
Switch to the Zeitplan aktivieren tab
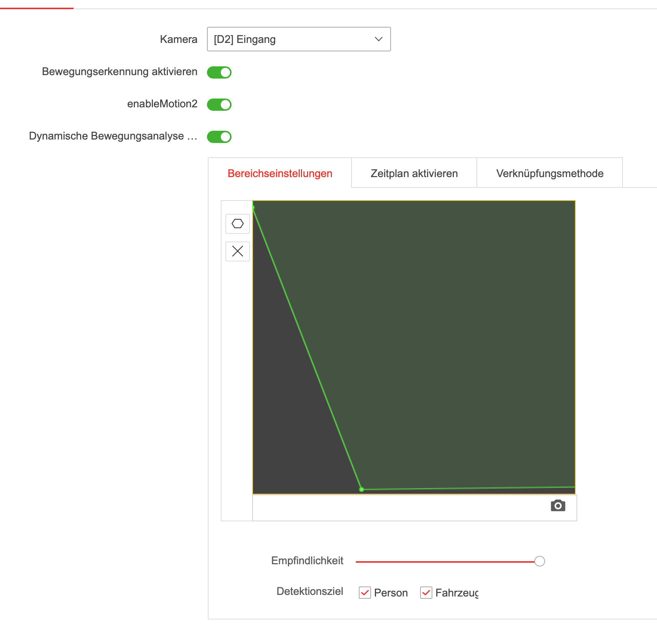pos(414,173)
